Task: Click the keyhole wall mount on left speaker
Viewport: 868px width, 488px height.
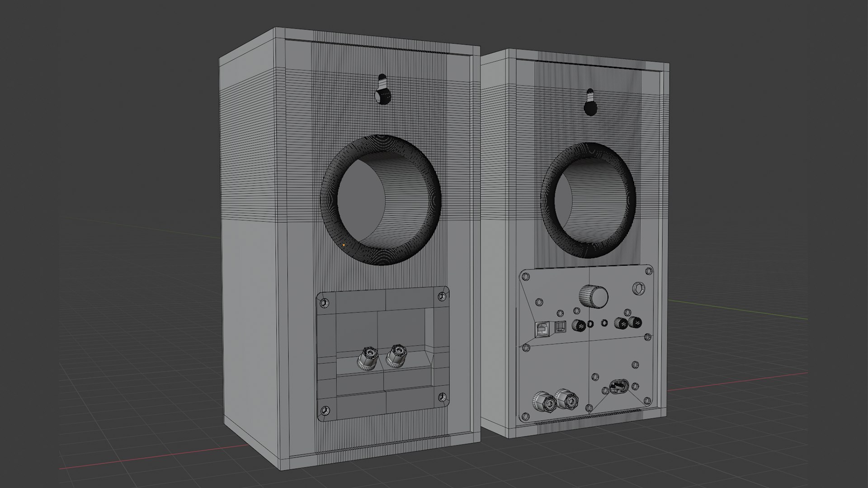Action: point(382,89)
